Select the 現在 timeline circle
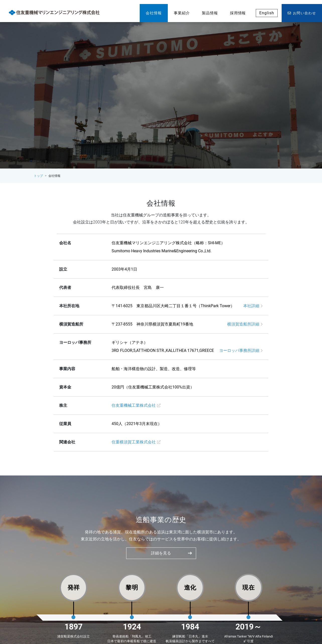This screenshot has width=322, height=644. pyautogui.click(x=249, y=588)
